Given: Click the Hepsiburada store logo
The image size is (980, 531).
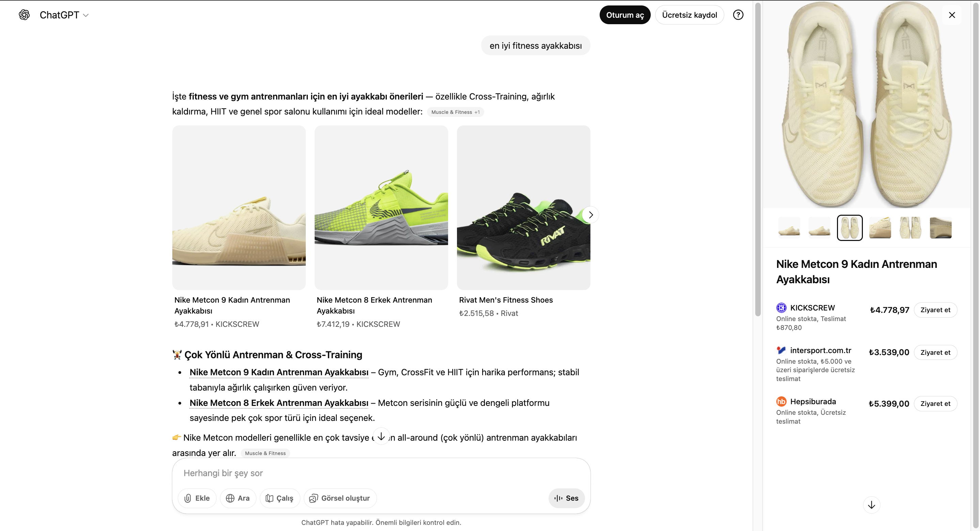Looking at the screenshot, I should coord(781,401).
